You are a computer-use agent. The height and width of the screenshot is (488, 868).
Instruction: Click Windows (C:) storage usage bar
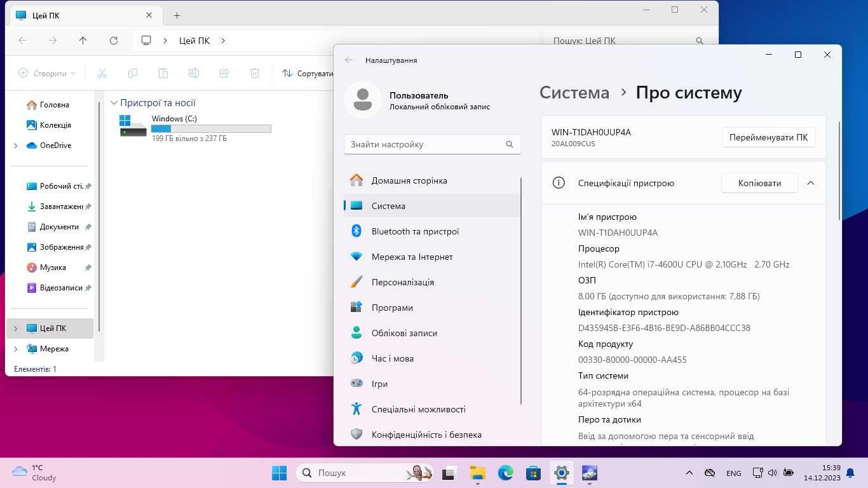(211, 128)
